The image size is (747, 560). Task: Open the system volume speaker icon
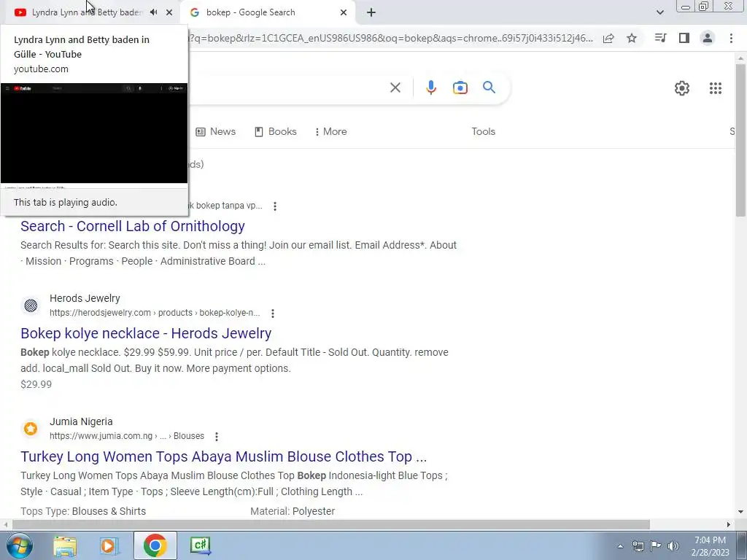(x=673, y=546)
